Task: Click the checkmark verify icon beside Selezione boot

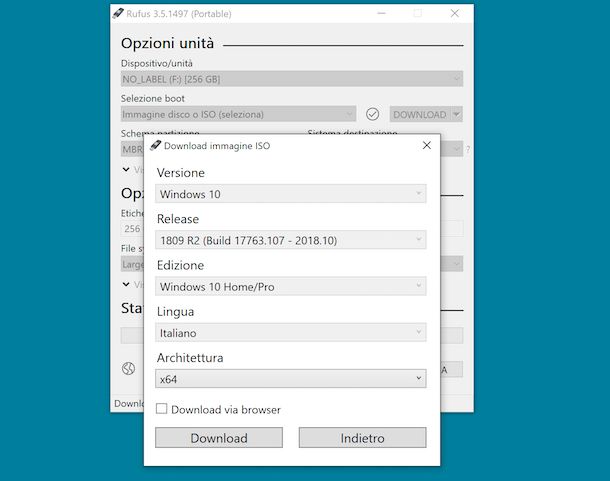Action: pos(372,114)
